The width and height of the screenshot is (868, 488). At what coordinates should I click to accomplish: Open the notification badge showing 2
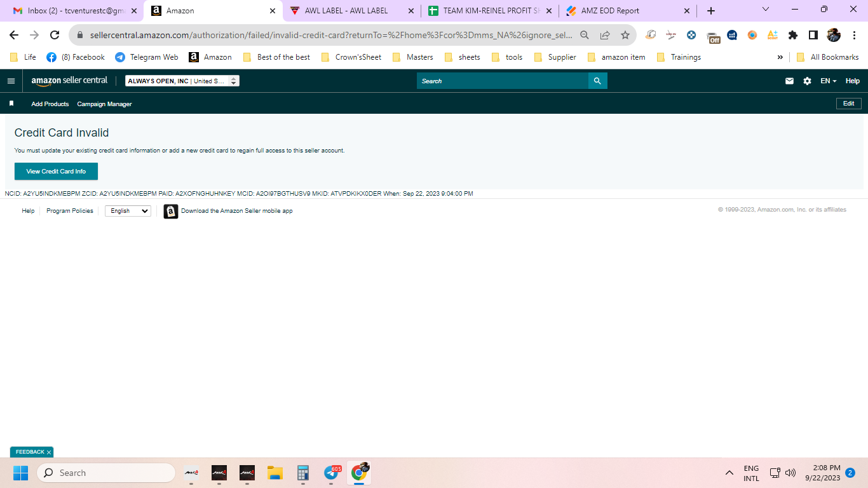click(850, 473)
